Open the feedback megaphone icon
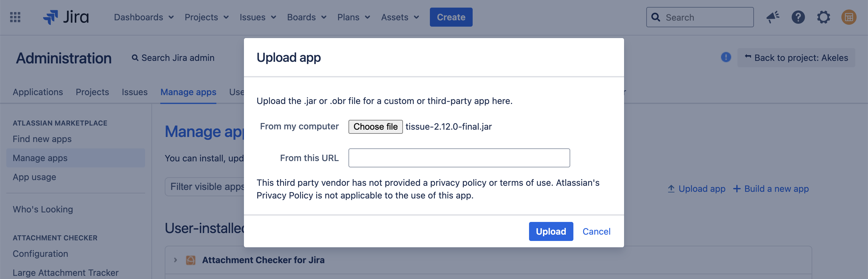The height and width of the screenshot is (279, 868). [x=773, y=17]
